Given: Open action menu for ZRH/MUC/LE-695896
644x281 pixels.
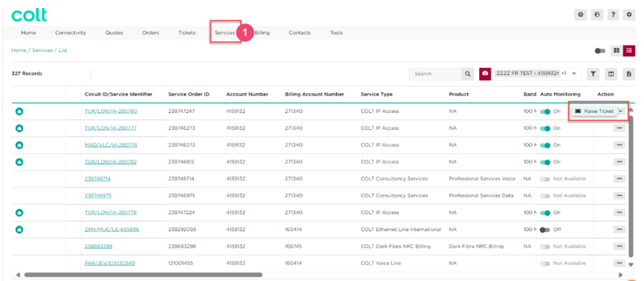Looking at the screenshot, I should pyautogui.click(x=619, y=229).
